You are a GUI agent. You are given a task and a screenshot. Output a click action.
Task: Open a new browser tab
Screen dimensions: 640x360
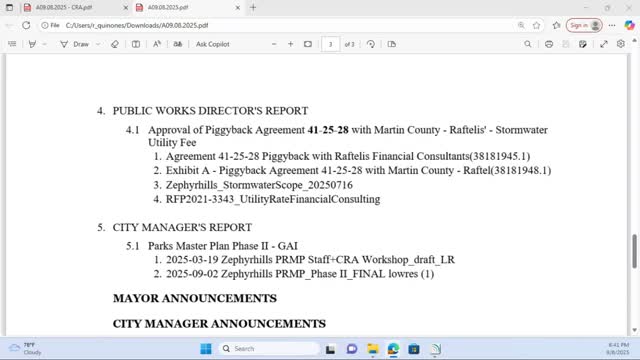coord(253,7)
